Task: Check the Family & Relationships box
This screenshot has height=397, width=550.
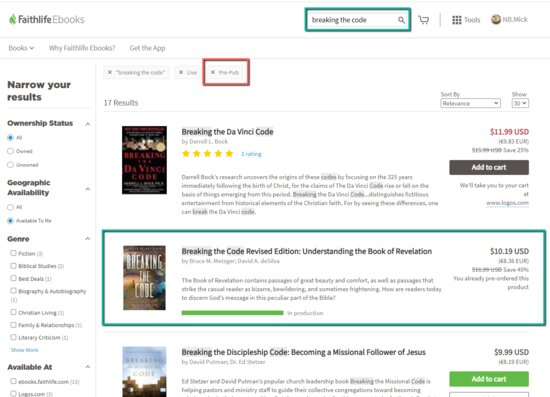Action: click(x=13, y=325)
